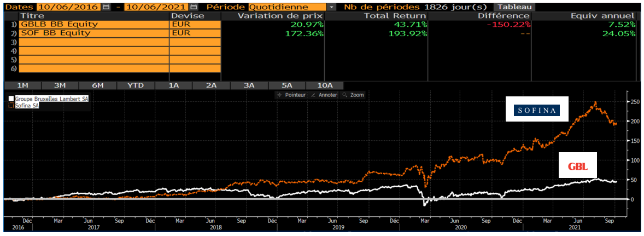Expand the Période dropdown arrow
The width and height of the screenshot is (644, 236).
tap(331, 8)
